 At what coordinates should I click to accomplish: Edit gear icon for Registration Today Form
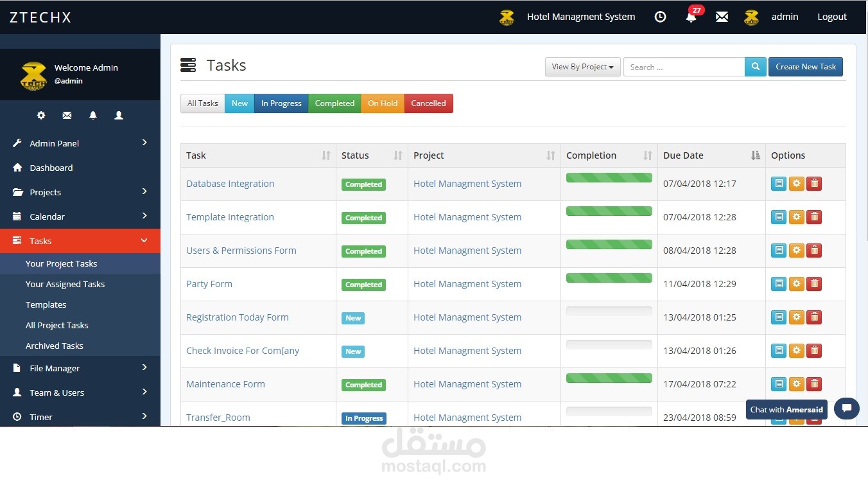coord(797,317)
